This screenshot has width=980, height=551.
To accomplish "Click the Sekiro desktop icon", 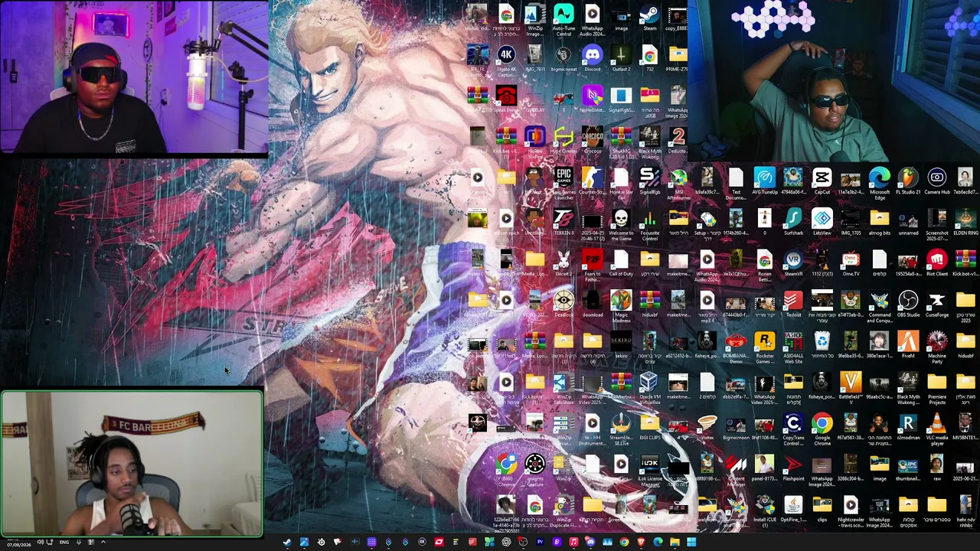I will click(x=621, y=346).
